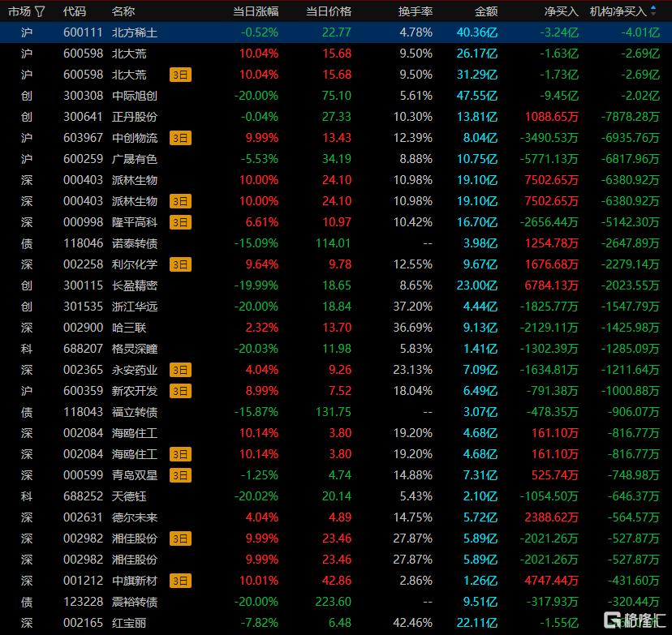Click the 3日 badge on 北大荒 row
Viewport: 672px width, 635px height.
click(180, 75)
